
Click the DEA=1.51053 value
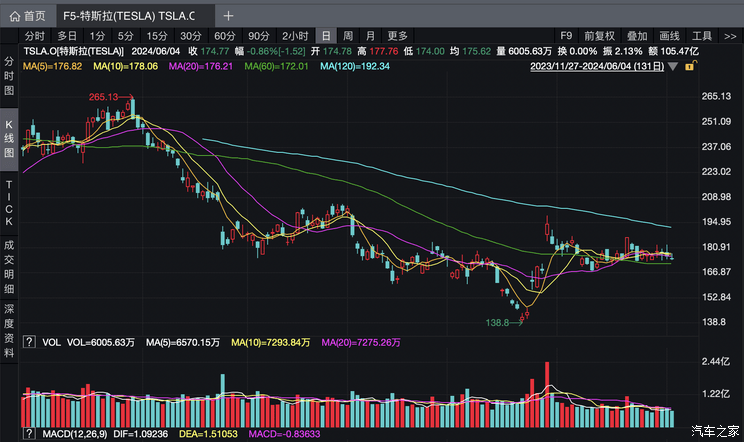[x=208, y=434]
